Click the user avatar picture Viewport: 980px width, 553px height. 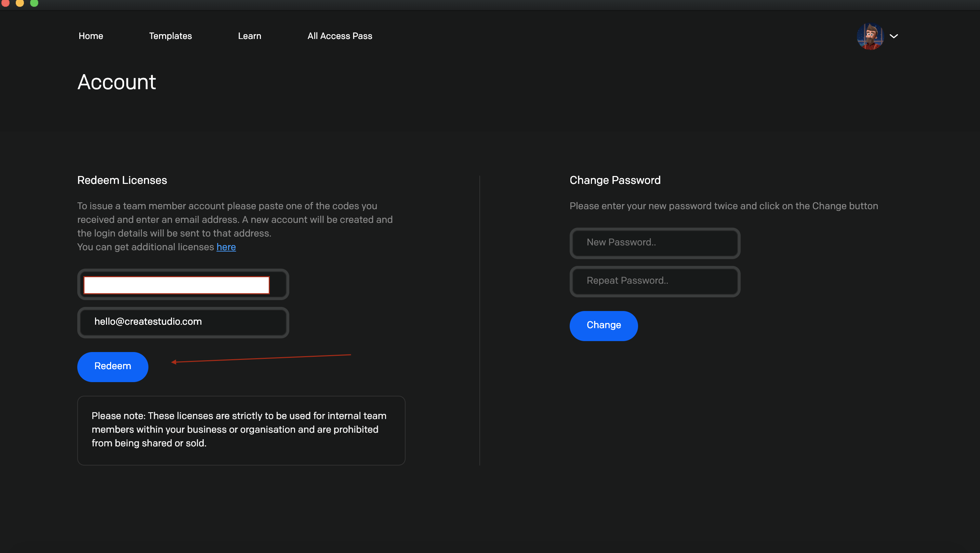[870, 37]
